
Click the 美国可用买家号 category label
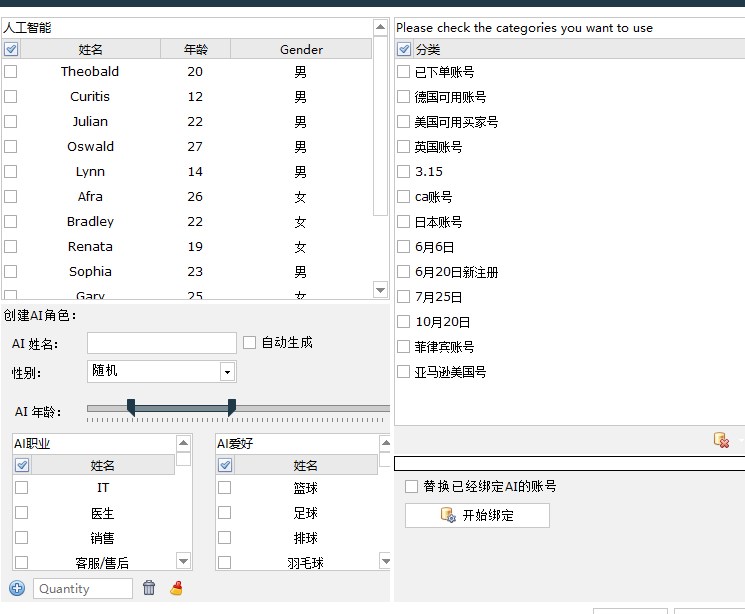coord(456,122)
